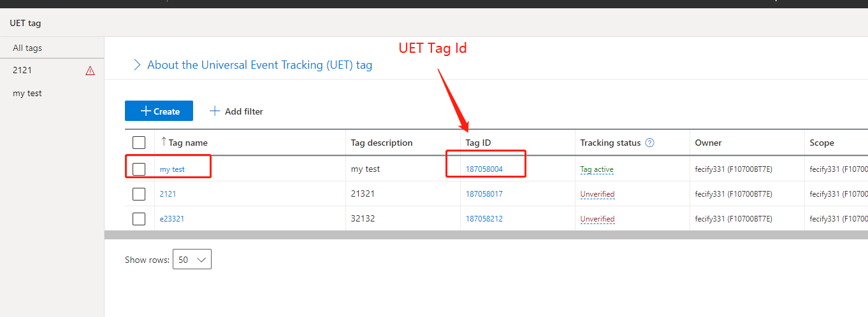Click the horizontal scrollbar under the table
The width and height of the screenshot is (868, 317).
click(x=486, y=235)
